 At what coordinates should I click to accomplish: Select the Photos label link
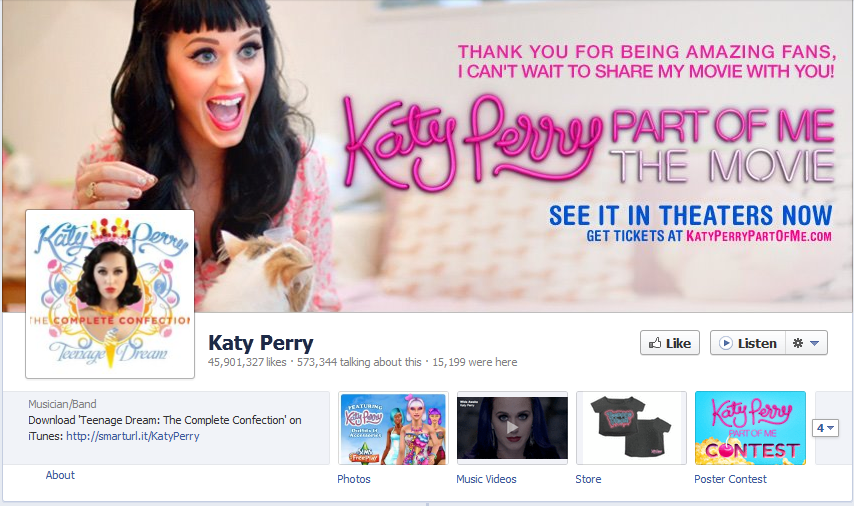(x=353, y=479)
